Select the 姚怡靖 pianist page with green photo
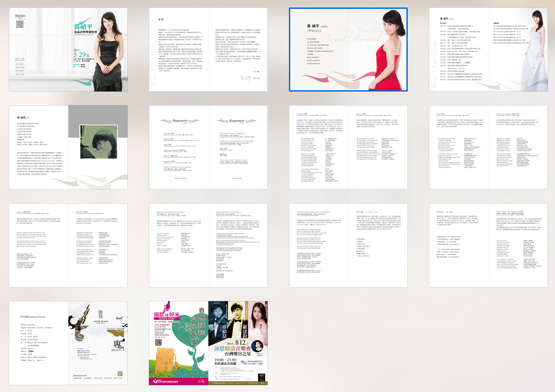 click(x=68, y=147)
